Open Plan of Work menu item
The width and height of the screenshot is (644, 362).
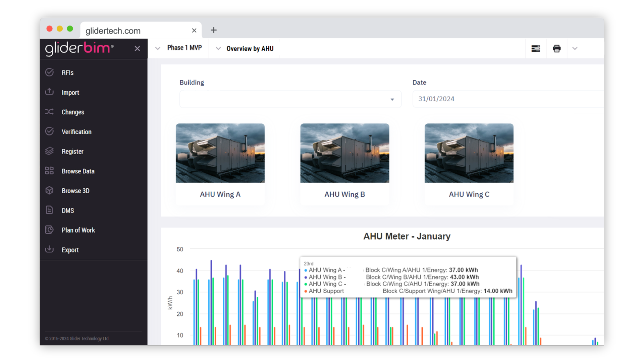[78, 230]
